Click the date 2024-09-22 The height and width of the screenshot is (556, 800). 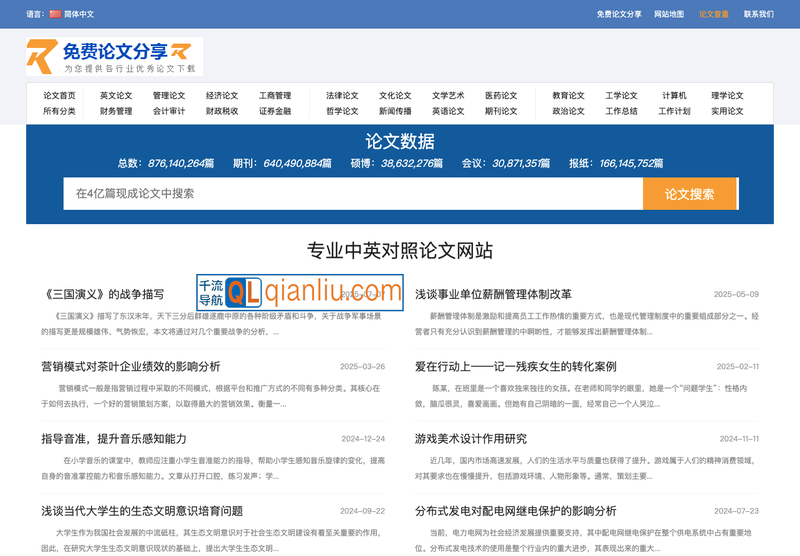coord(363,511)
